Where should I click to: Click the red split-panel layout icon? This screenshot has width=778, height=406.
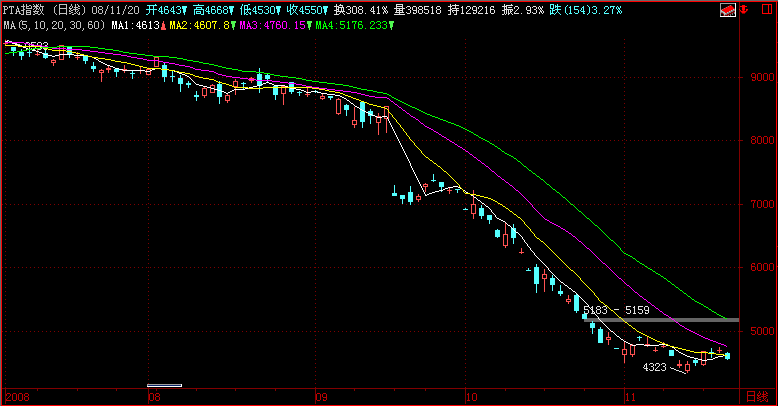coord(767,9)
